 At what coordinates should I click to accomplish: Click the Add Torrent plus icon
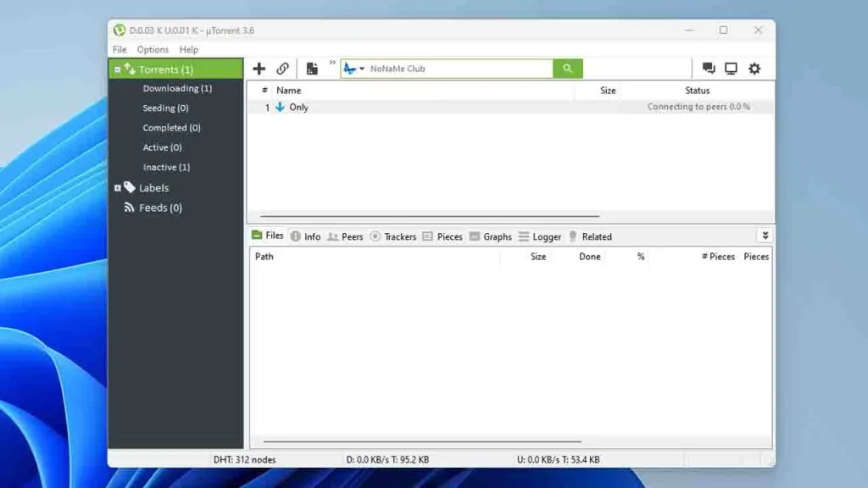[259, 69]
